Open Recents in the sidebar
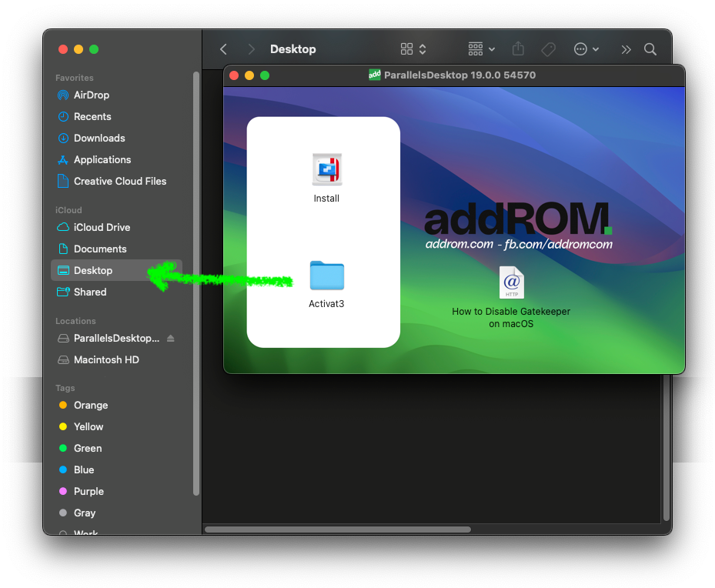 pos(117,117)
